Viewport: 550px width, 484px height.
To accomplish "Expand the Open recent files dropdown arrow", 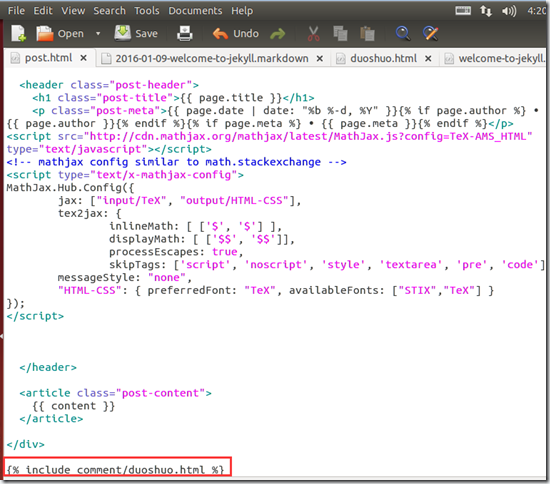I will [x=98, y=34].
